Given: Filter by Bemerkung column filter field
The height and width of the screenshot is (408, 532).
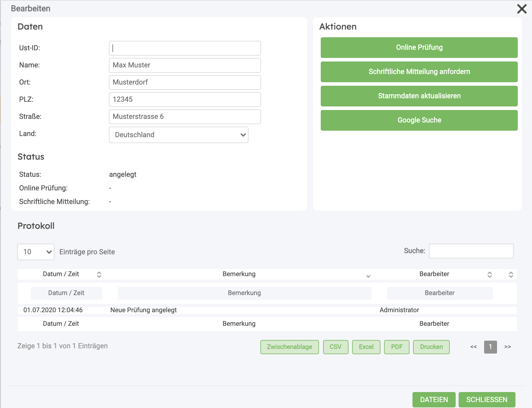Looking at the screenshot, I should point(244,293).
